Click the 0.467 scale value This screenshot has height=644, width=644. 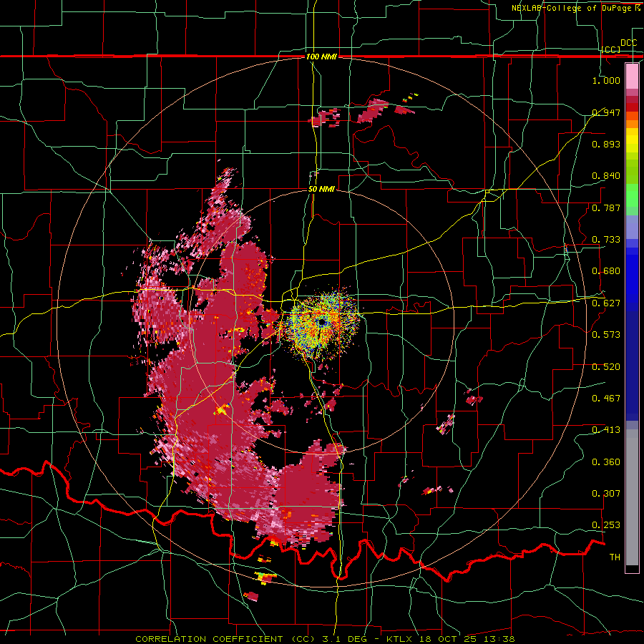point(606,399)
